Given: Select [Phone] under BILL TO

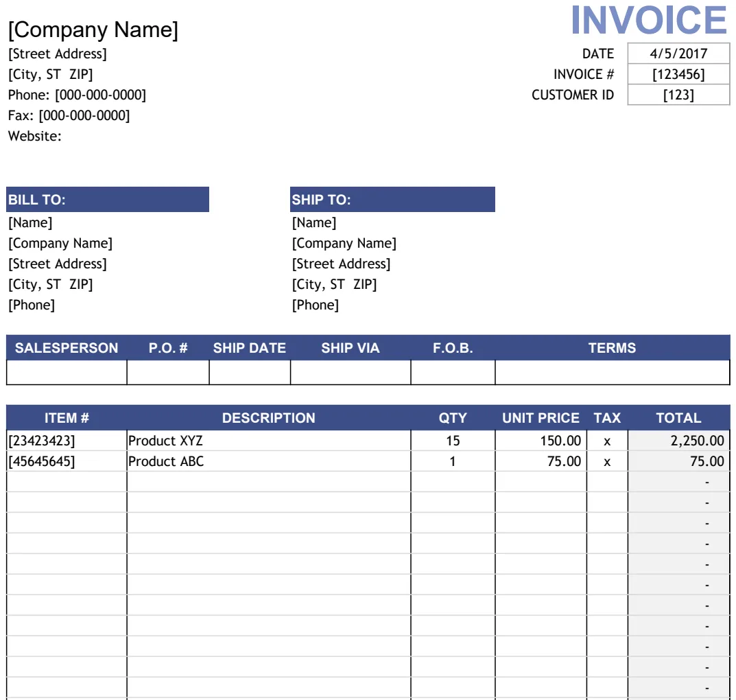Looking at the screenshot, I should point(32,305).
